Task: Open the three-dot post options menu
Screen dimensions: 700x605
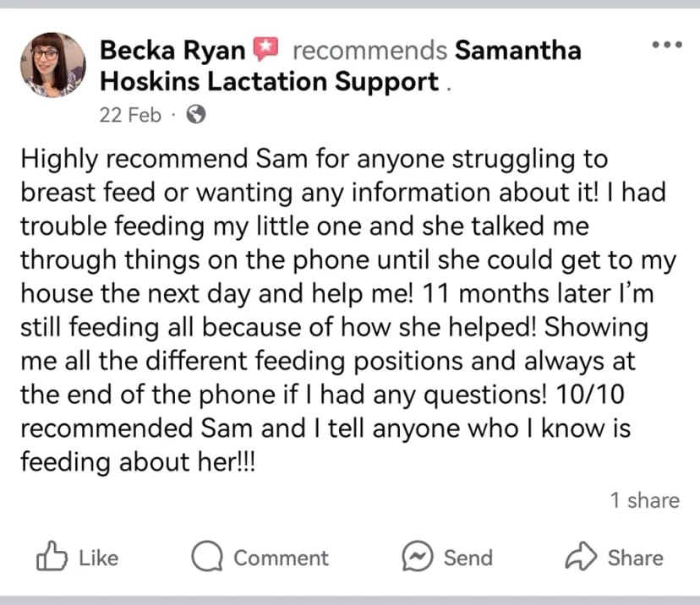Action: [x=667, y=44]
